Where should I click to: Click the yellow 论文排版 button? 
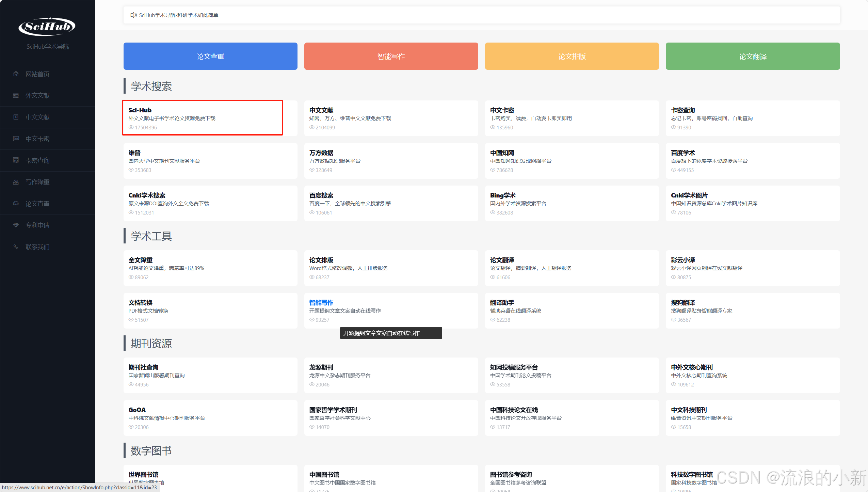click(x=572, y=56)
